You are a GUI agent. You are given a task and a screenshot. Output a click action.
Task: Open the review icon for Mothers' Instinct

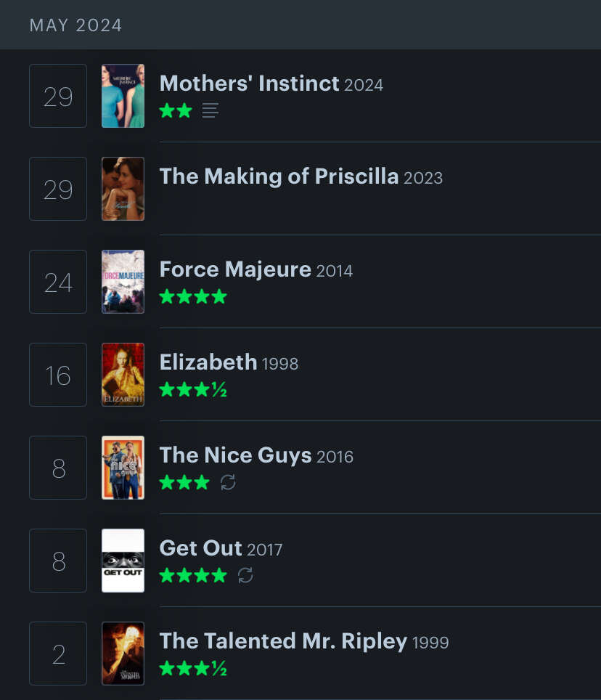point(210,110)
